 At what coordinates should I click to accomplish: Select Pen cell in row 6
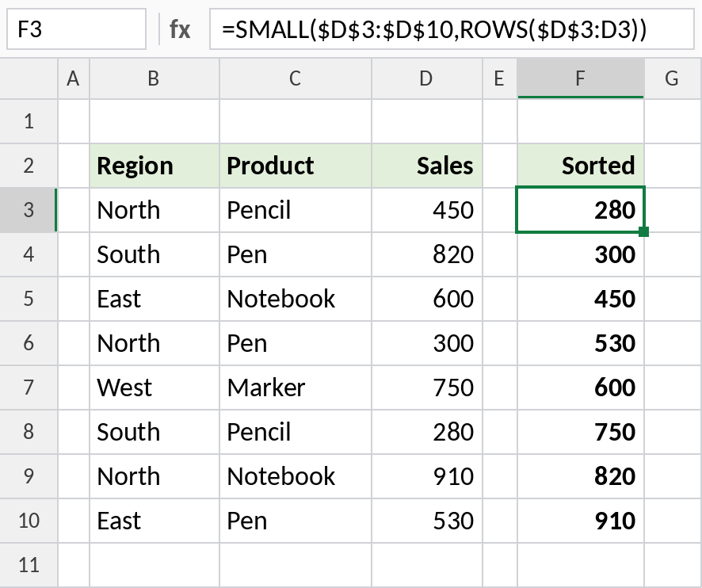point(296,343)
